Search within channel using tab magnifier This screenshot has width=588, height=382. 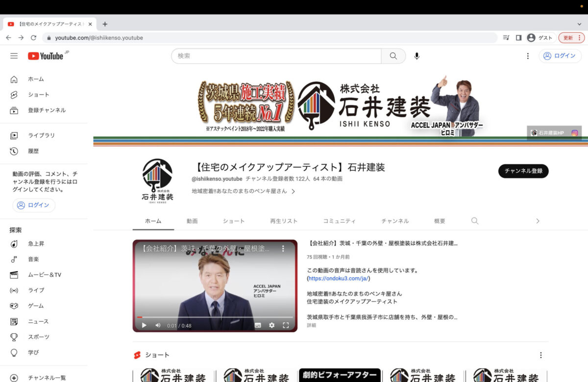(474, 221)
